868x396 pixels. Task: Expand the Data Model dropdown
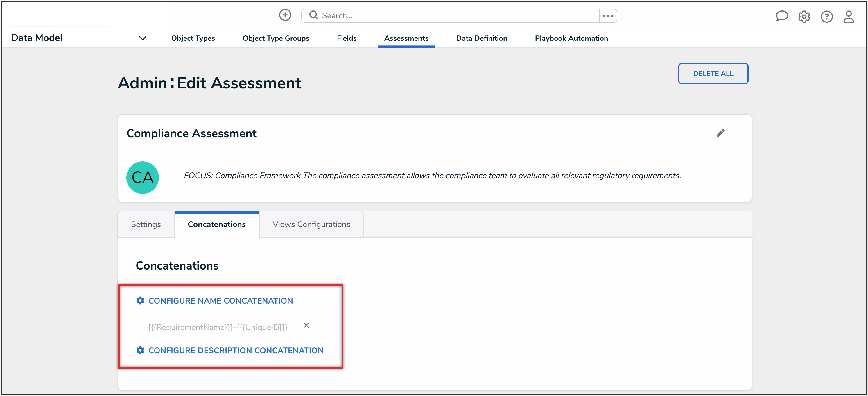pyautogui.click(x=143, y=38)
